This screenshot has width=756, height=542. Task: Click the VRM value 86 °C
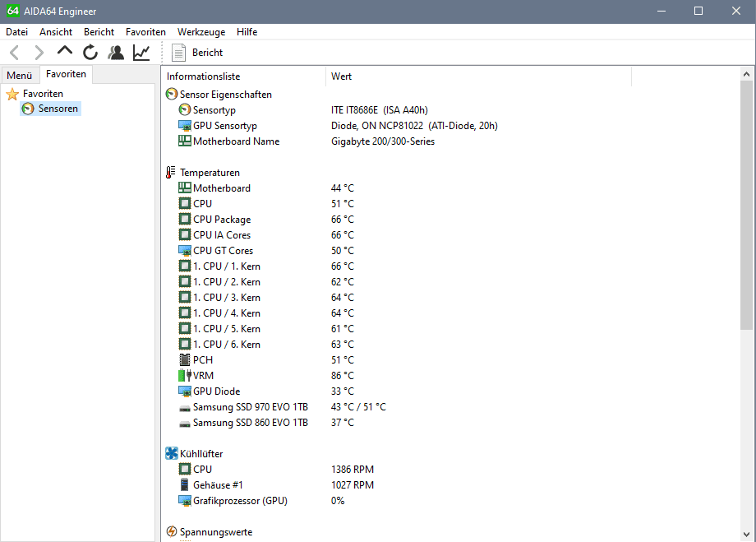point(343,376)
